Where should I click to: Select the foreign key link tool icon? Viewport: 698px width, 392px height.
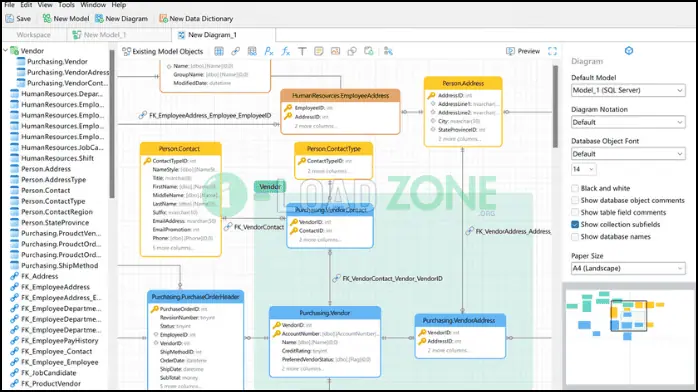tap(235, 51)
